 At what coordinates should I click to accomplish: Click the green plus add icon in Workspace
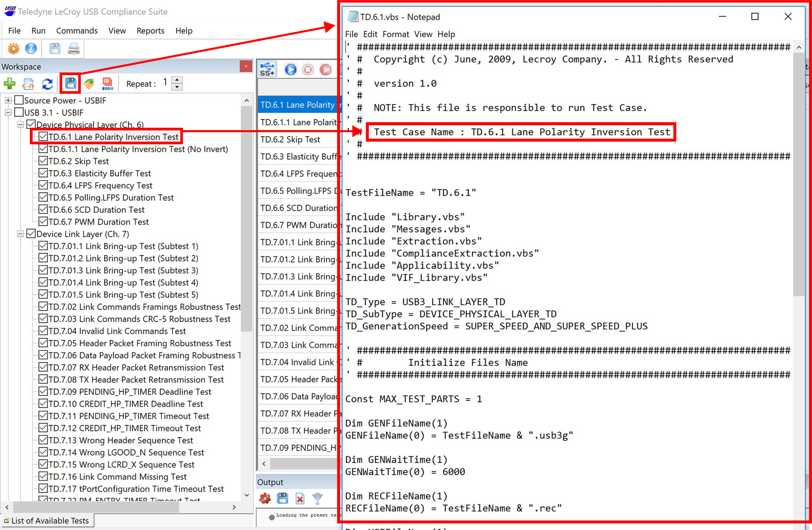(x=10, y=84)
